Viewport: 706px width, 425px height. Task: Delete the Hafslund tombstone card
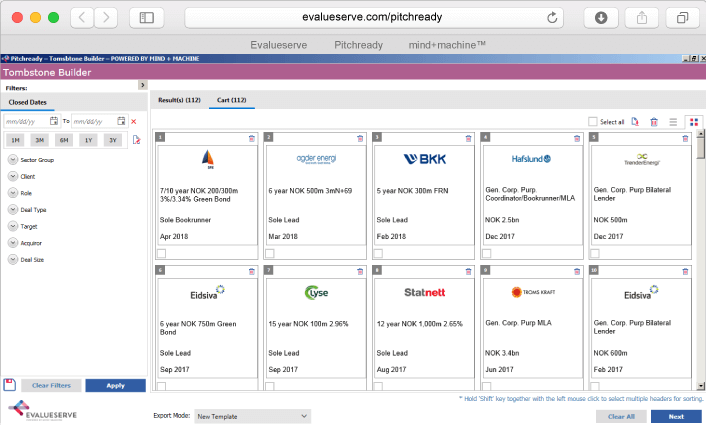[577, 138]
